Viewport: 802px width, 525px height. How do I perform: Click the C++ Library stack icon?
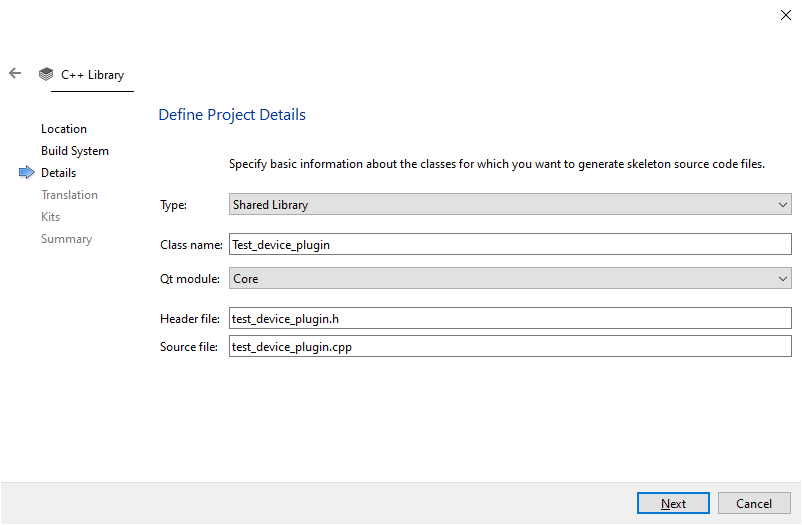tap(46, 74)
